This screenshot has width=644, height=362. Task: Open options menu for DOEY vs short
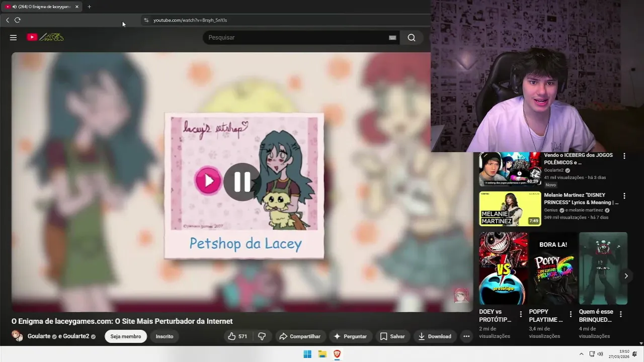(521, 314)
